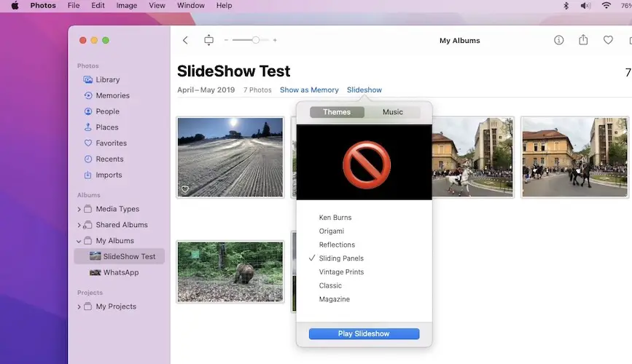Open the Image menu
632x364 pixels.
tap(126, 6)
